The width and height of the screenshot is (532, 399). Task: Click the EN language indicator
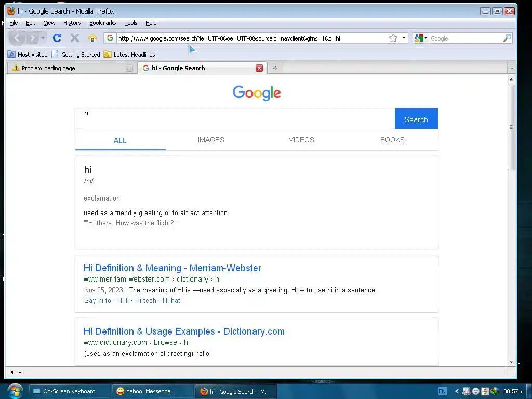[x=442, y=391]
